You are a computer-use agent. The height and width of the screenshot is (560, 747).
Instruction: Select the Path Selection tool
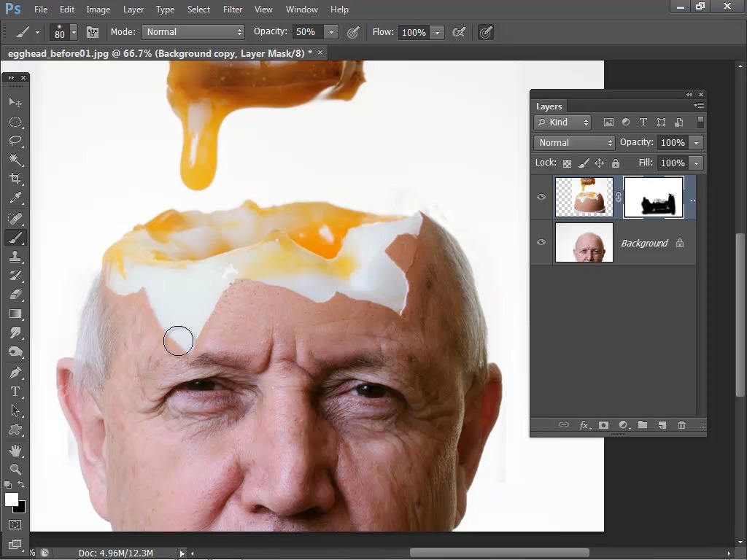(x=15, y=411)
